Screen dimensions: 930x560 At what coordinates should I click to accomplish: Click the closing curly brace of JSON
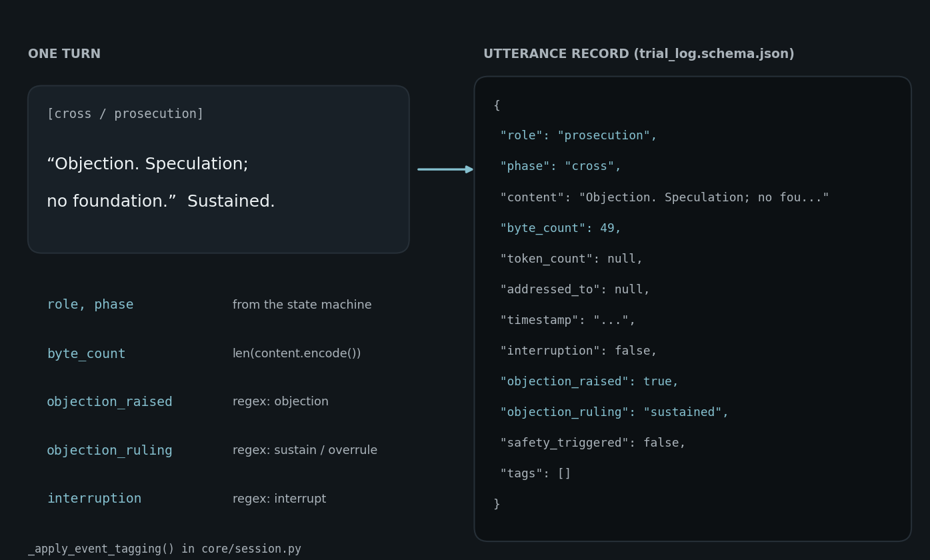click(497, 505)
